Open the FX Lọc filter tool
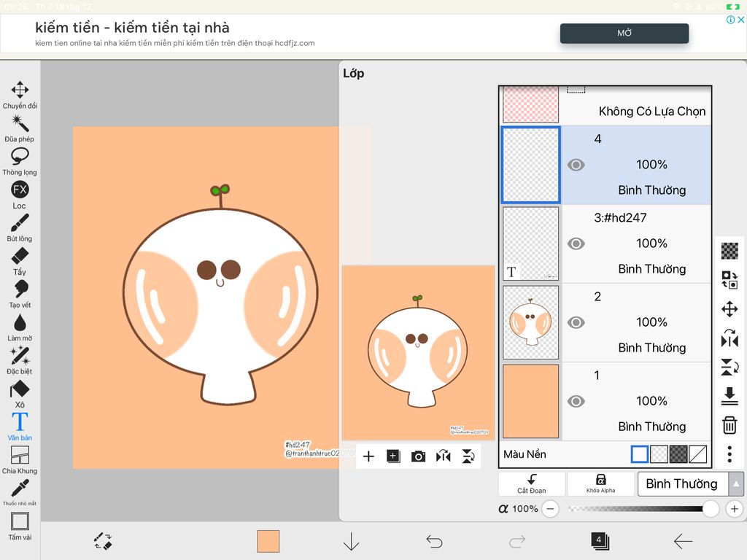Viewport: 747px width, 560px height. click(x=20, y=195)
